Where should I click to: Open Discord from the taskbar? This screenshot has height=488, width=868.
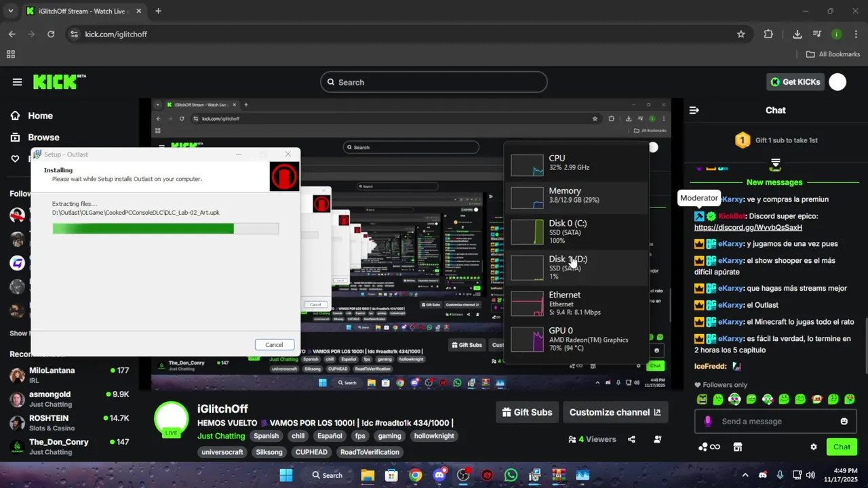click(x=439, y=475)
